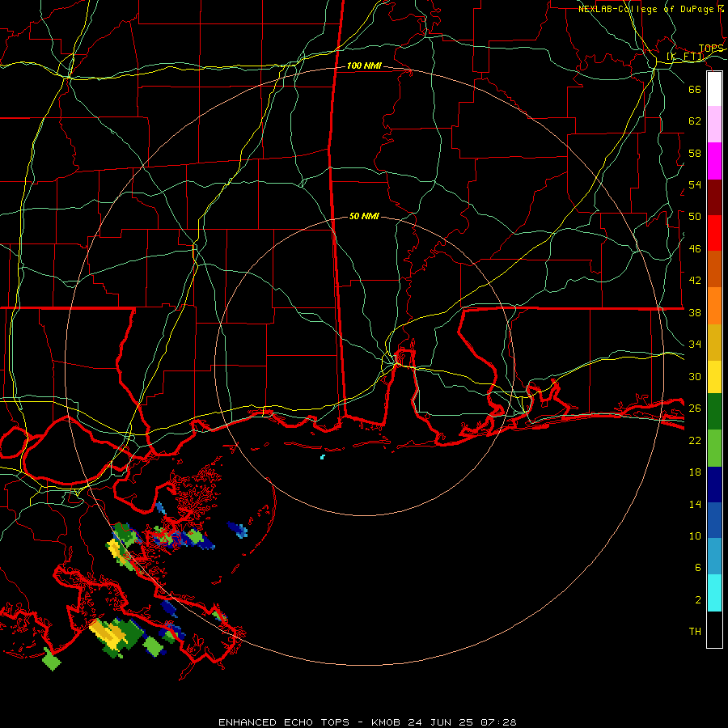The height and width of the screenshot is (728, 728).
Task: Click the black TH threshold swatch
Action: point(714,629)
